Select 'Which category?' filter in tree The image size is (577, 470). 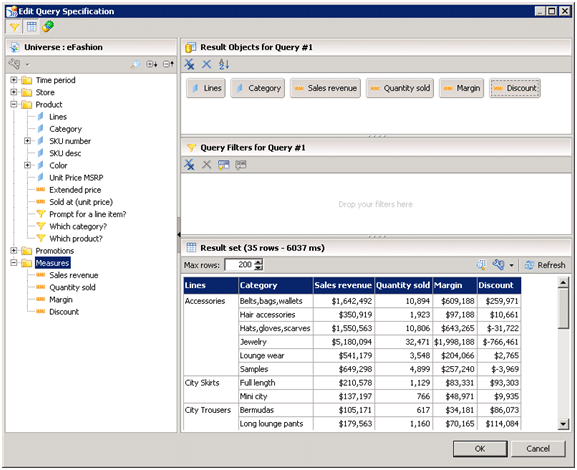(x=78, y=226)
